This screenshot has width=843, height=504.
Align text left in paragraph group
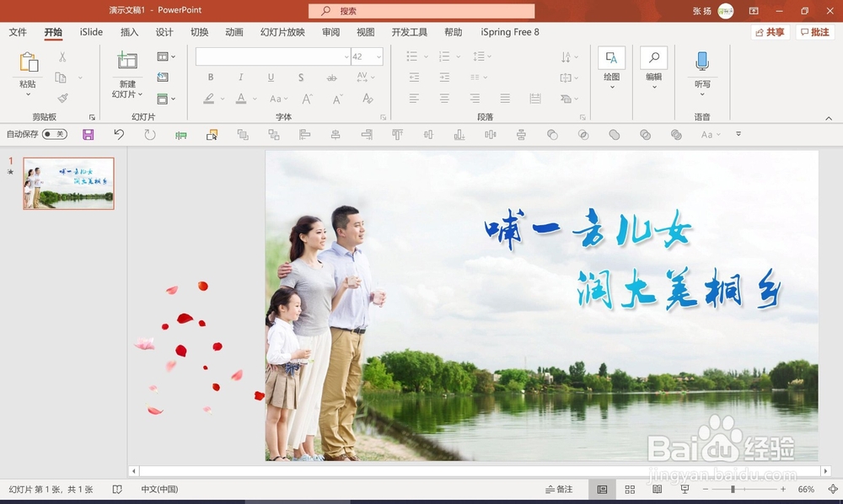click(x=413, y=99)
